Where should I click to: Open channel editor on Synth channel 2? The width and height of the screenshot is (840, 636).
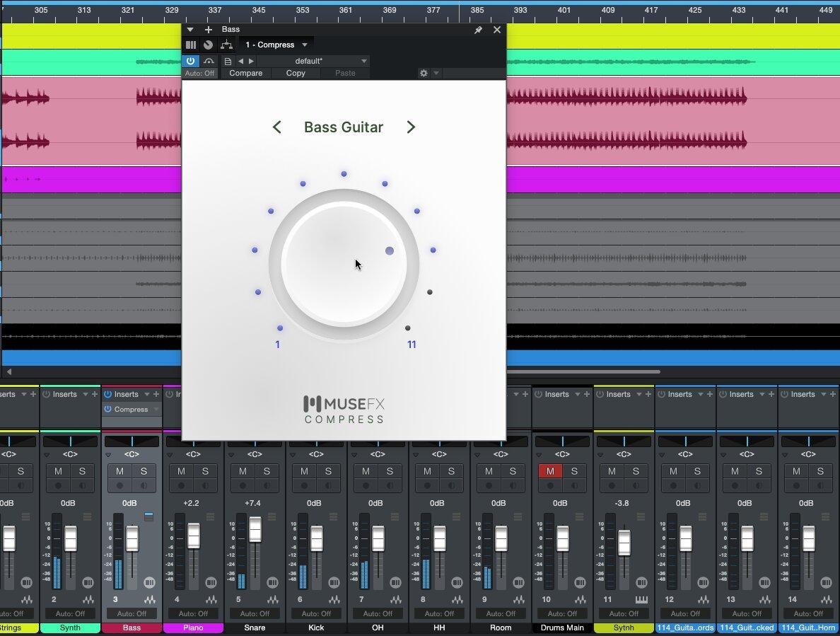pos(88,582)
